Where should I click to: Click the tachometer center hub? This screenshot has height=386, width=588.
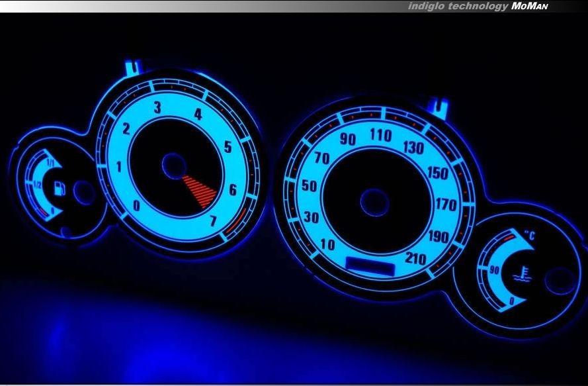(174, 166)
